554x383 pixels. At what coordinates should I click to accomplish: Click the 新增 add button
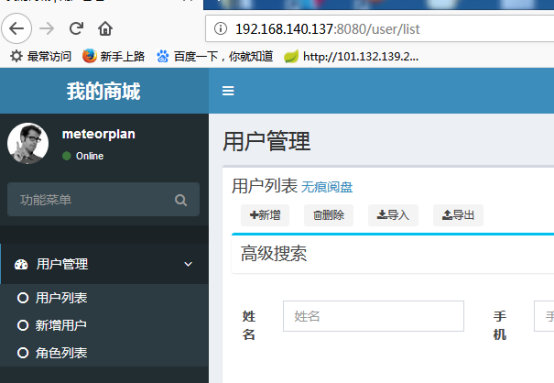(x=265, y=215)
